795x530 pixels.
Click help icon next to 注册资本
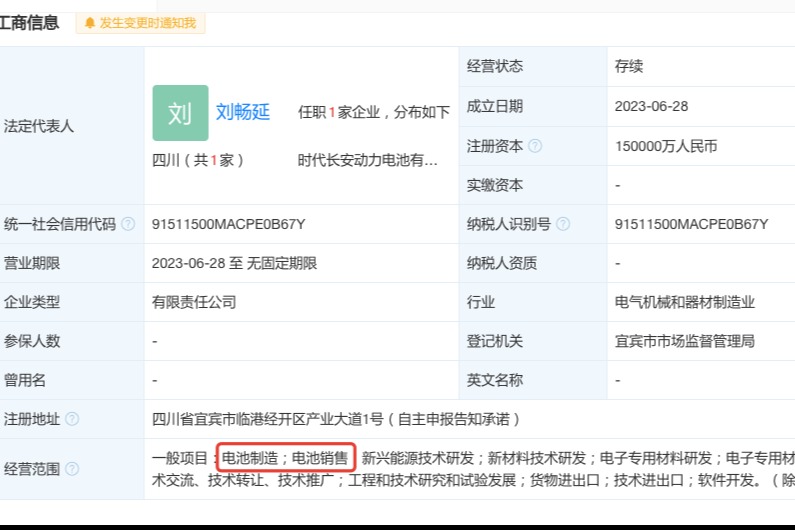tap(535, 146)
